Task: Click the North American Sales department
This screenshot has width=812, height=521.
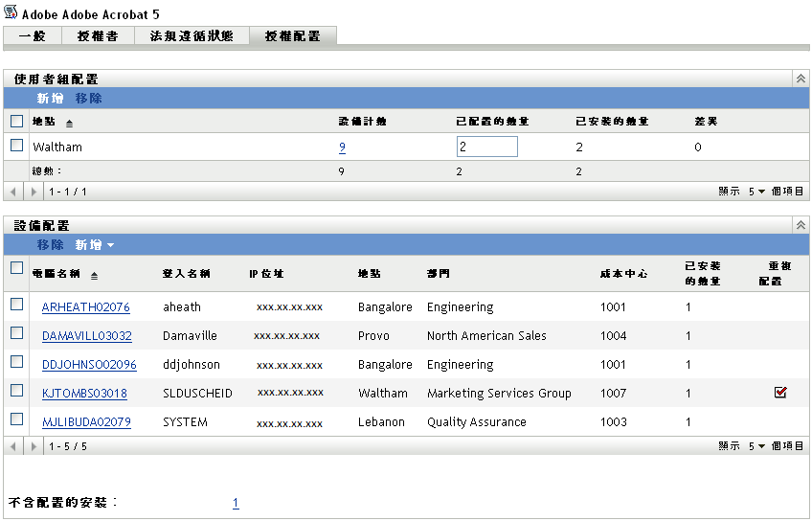Action: tap(486, 335)
